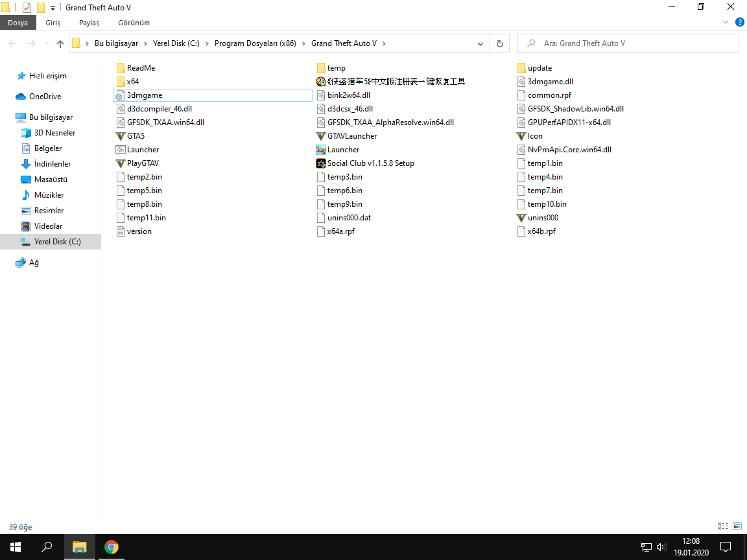This screenshot has width=747, height=560.
Task: Expand the address bar history dropdown
Action: (480, 44)
